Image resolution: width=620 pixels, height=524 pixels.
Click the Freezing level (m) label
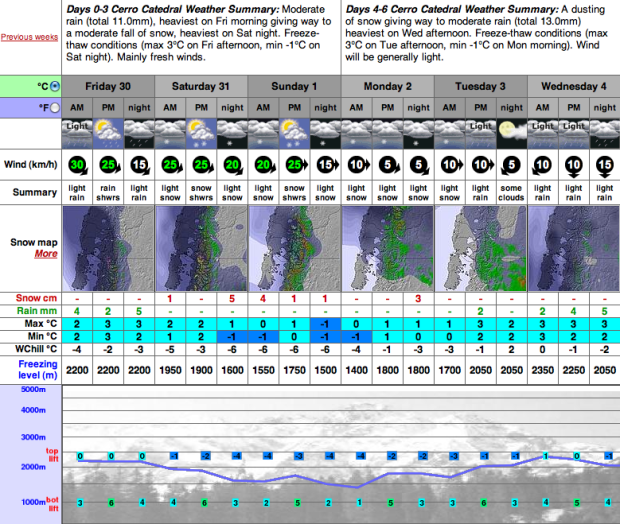pyautogui.click(x=38, y=369)
